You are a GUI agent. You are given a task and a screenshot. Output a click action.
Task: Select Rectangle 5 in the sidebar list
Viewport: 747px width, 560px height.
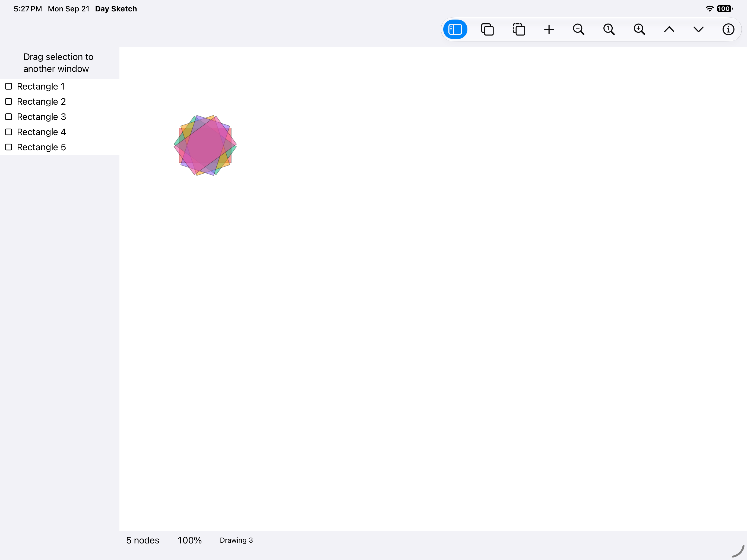click(60, 147)
